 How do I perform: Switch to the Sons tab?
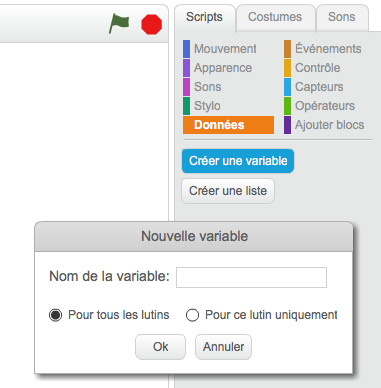pos(342,17)
